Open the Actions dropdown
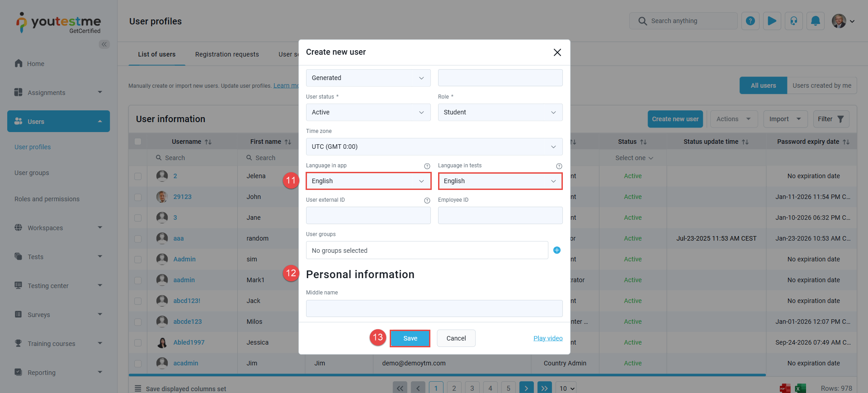Screen dimensions: 868x393 pos(734,119)
